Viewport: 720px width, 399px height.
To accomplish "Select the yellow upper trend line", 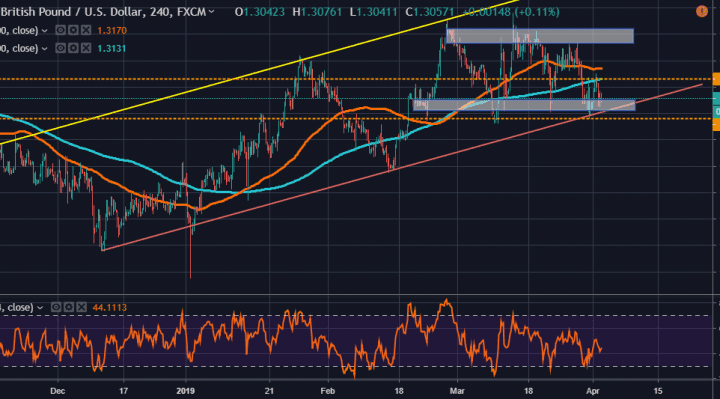I will (257, 72).
